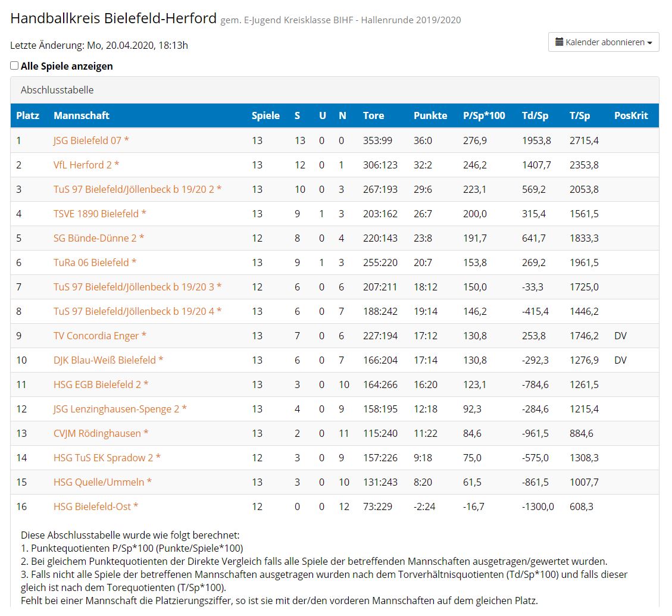Click DV marker in TV Concordia Enger row
The image size is (672, 616).
(620, 336)
